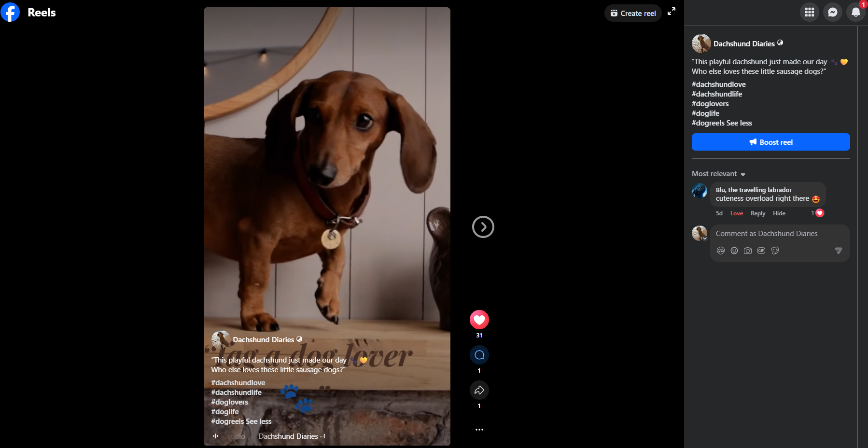Image resolution: width=868 pixels, height=448 pixels.
Task: Toggle Love reaction on Blu's comment
Action: (737, 213)
